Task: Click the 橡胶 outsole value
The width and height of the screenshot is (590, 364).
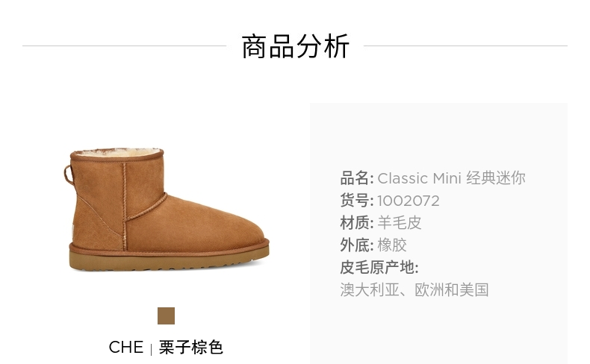Action: [x=392, y=245]
